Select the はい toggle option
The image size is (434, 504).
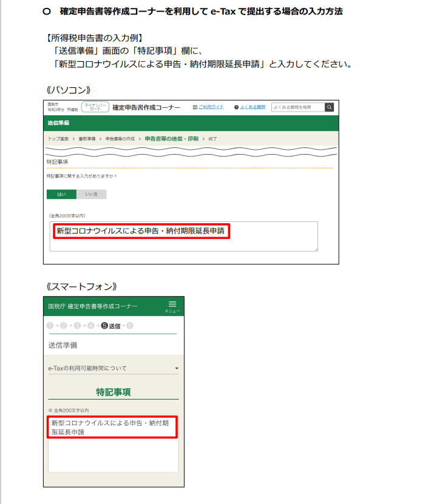point(61,195)
